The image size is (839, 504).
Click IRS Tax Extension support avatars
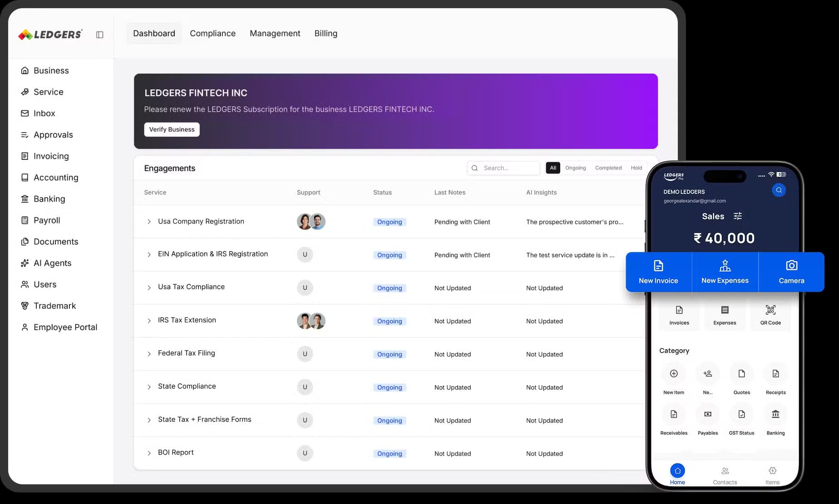pyautogui.click(x=311, y=321)
